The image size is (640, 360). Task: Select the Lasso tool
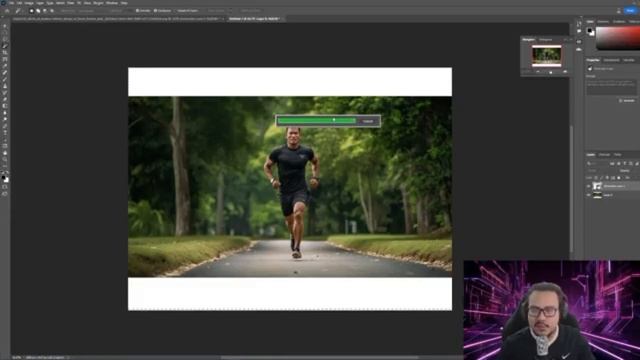(x=5, y=39)
